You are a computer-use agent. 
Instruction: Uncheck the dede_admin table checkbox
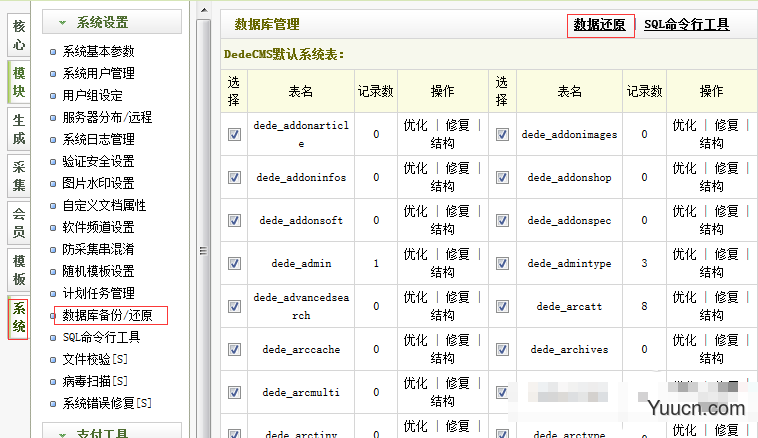click(234, 263)
